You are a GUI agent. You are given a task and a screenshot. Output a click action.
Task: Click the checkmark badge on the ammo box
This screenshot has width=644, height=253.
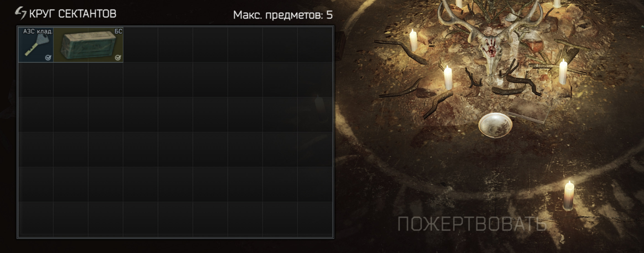click(118, 58)
